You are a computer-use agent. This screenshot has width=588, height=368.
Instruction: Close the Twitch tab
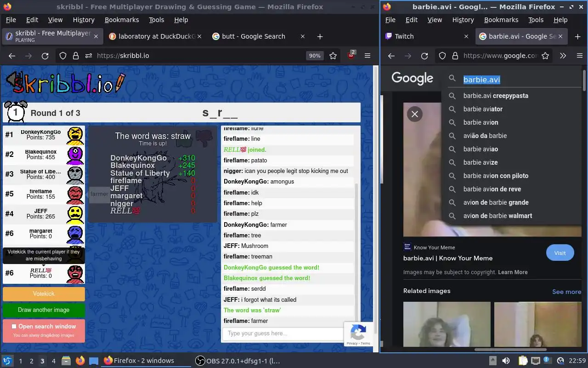point(466,36)
